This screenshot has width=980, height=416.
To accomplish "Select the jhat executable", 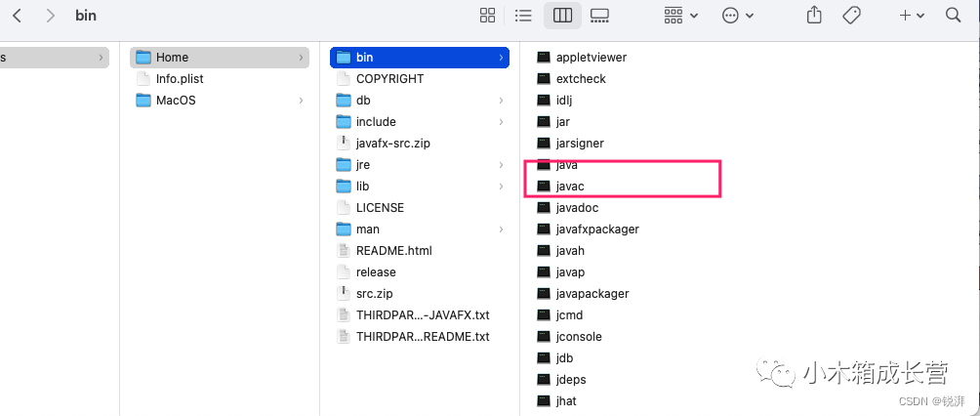I will click(x=557, y=401).
